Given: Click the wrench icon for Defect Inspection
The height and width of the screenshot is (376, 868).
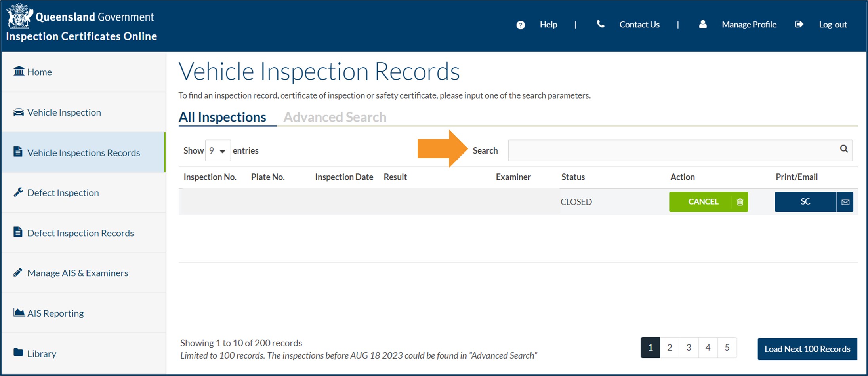Looking at the screenshot, I should (x=18, y=192).
